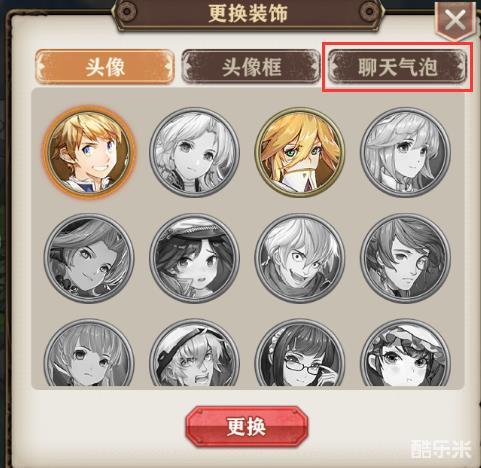Pick the grayscale girl with glasses avatar
The height and width of the screenshot is (468, 481).
click(x=300, y=353)
